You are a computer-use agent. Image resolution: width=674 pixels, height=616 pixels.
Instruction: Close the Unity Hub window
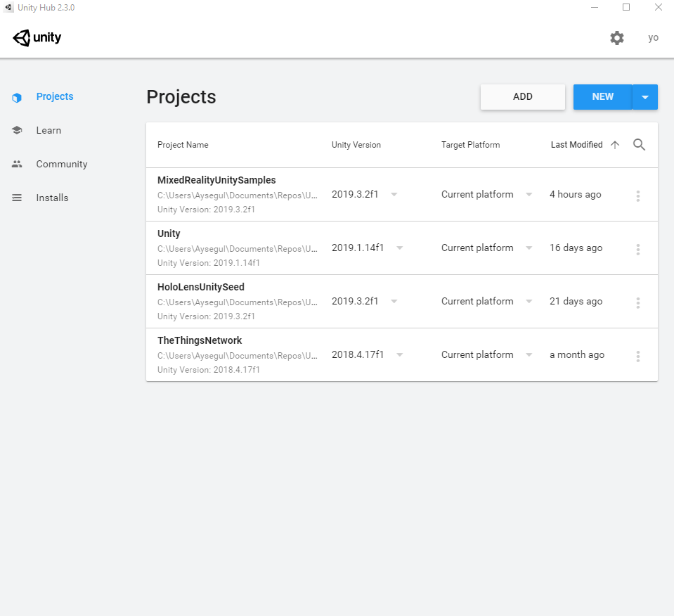(x=658, y=7)
